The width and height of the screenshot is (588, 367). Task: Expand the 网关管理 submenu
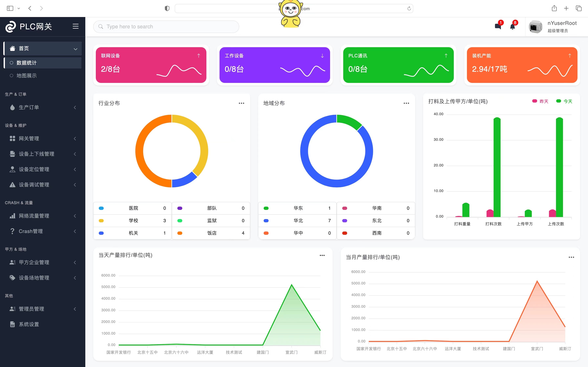[42, 139]
